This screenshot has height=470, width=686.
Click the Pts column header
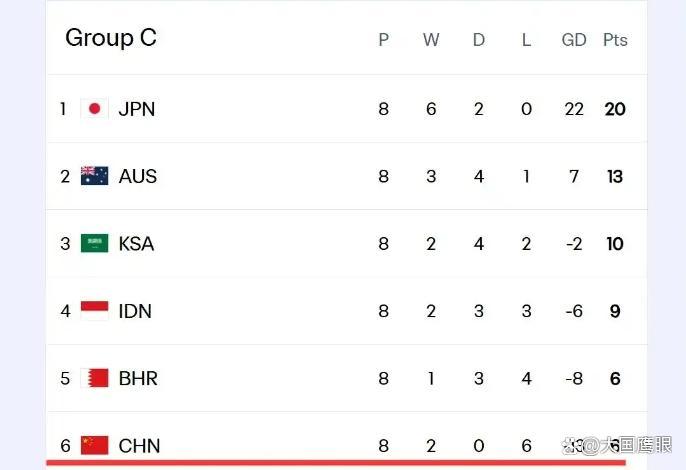pyautogui.click(x=615, y=40)
